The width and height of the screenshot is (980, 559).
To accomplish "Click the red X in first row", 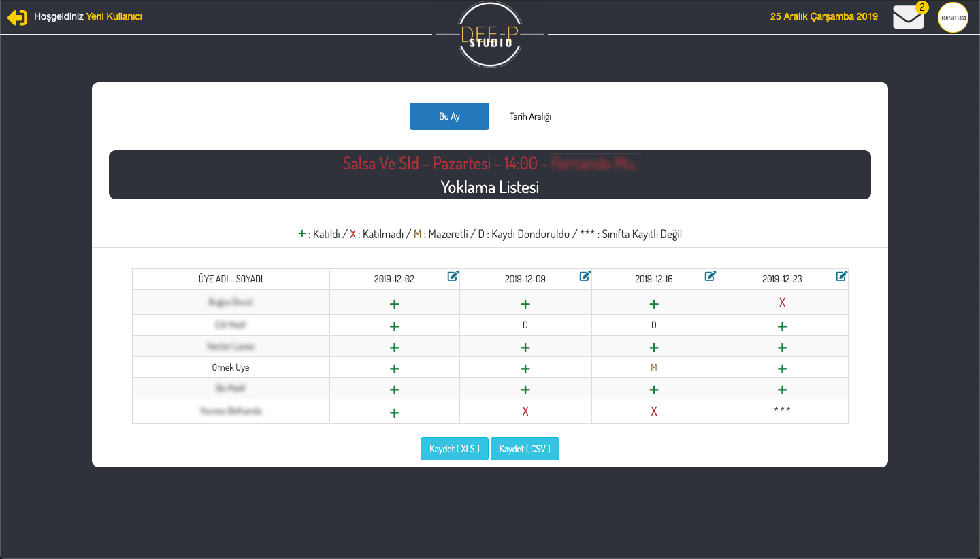I will click(782, 303).
